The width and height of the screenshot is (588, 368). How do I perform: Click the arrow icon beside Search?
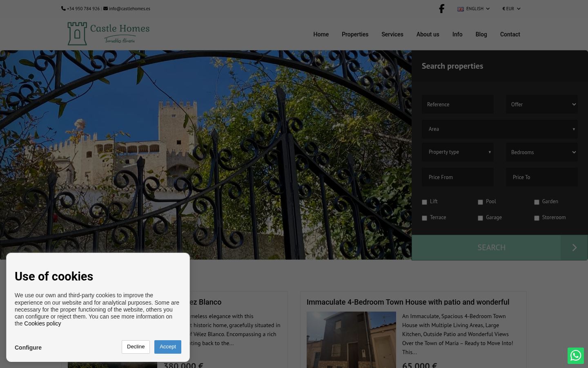[574, 247]
